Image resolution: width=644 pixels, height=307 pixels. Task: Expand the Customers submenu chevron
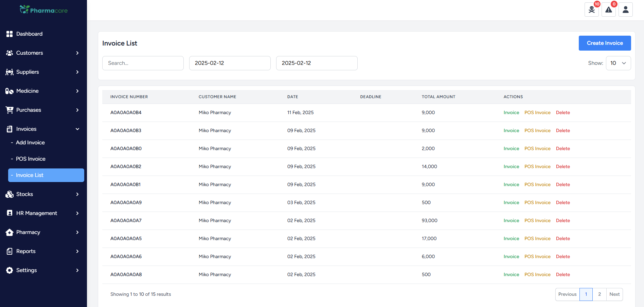77,53
